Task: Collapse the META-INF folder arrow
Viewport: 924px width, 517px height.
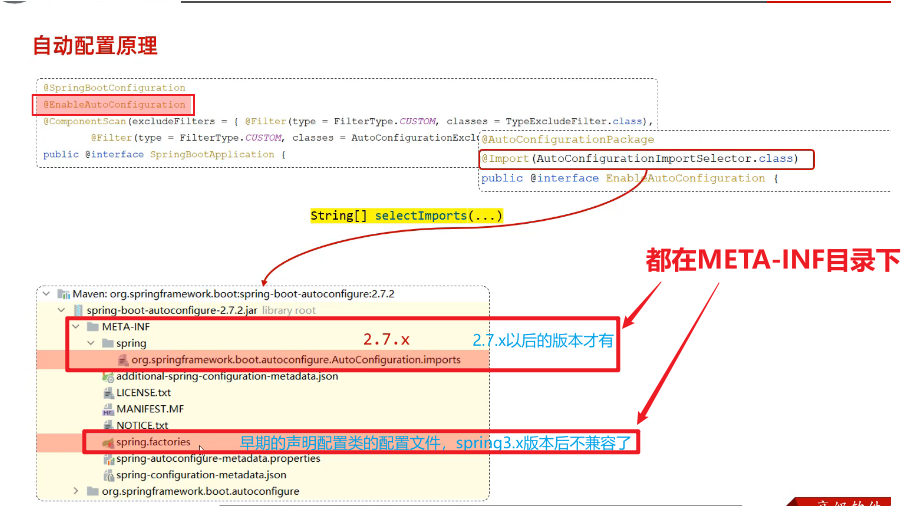Action: (76, 326)
